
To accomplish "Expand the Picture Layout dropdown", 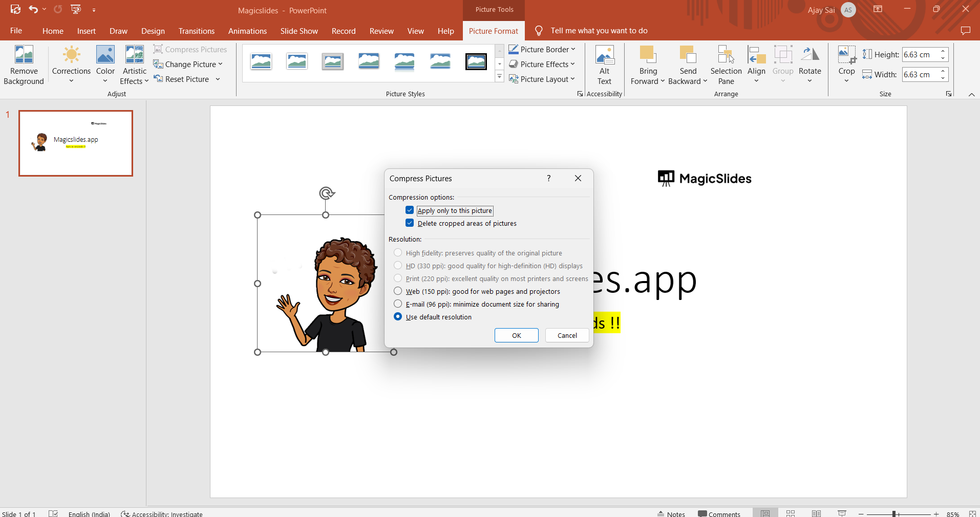I will [542, 79].
